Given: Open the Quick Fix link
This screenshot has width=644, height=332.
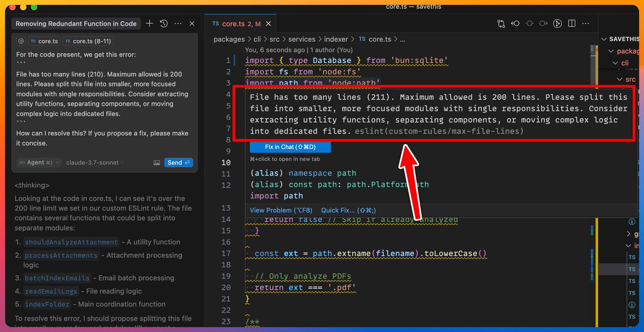Looking at the screenshot, I should point(348,210).
